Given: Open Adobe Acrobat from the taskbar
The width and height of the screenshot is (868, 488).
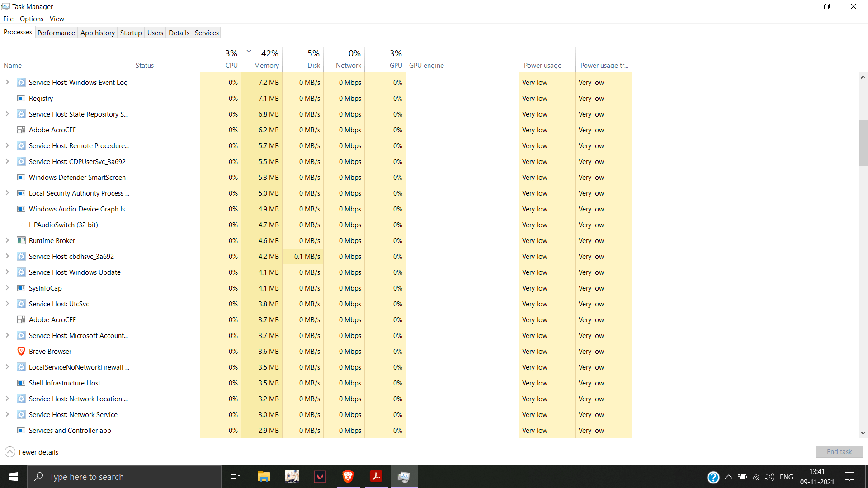Looking at the screenshot, I should 376,476.
